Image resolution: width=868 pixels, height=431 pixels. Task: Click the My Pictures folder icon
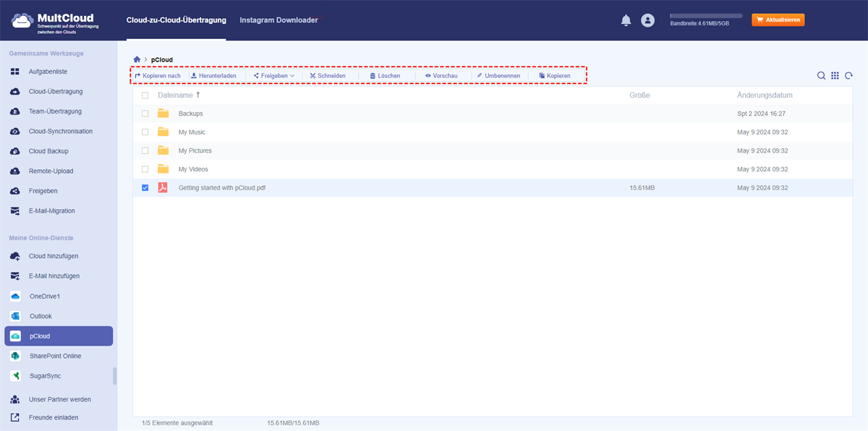163,150
